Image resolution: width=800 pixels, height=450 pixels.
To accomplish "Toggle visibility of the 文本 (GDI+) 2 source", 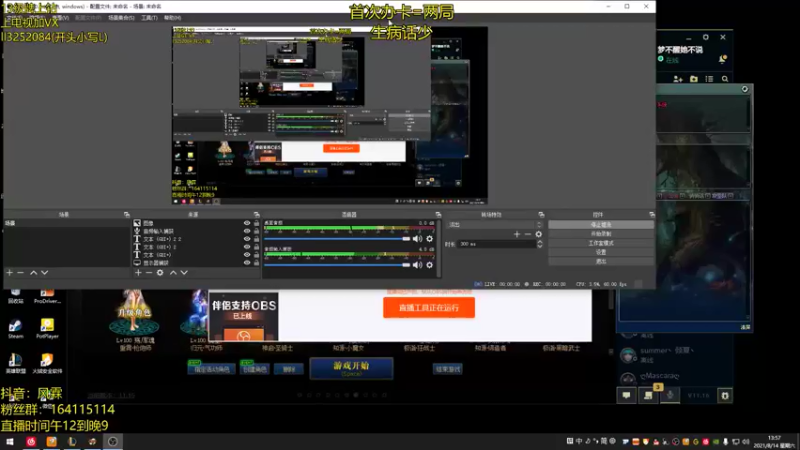I will (247, 247).
